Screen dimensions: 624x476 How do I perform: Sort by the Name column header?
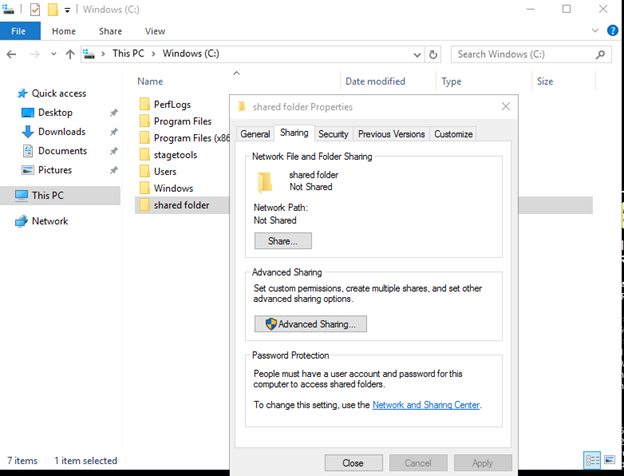pos(150,81)
